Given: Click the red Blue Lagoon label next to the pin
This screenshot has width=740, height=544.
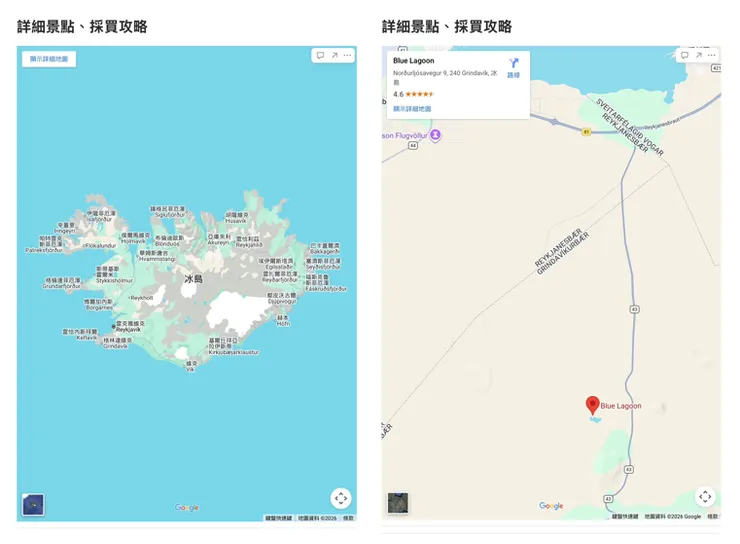Looking at the screenshot, I should coord(621,406).
